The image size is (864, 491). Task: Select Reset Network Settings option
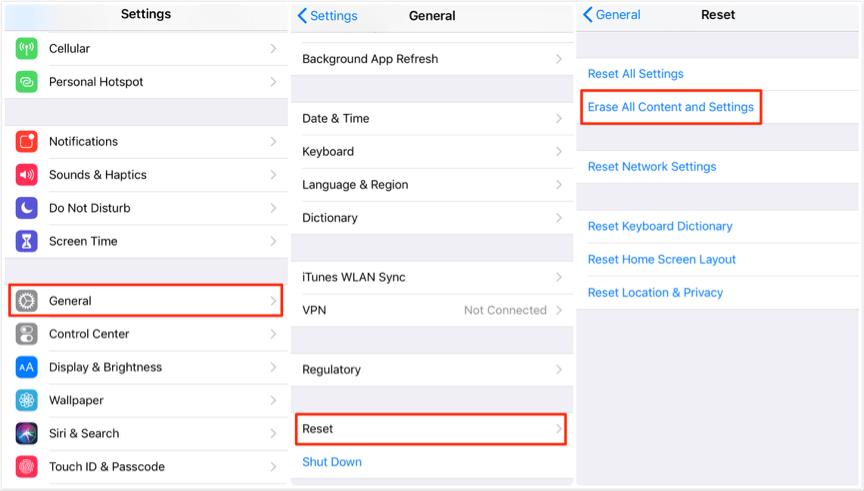(x=652, y=166)
